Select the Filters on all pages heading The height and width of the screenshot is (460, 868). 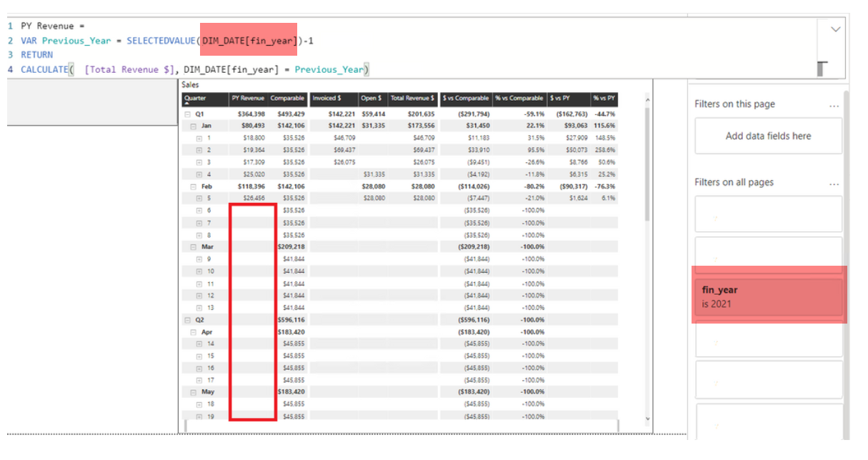coord(734,182)
